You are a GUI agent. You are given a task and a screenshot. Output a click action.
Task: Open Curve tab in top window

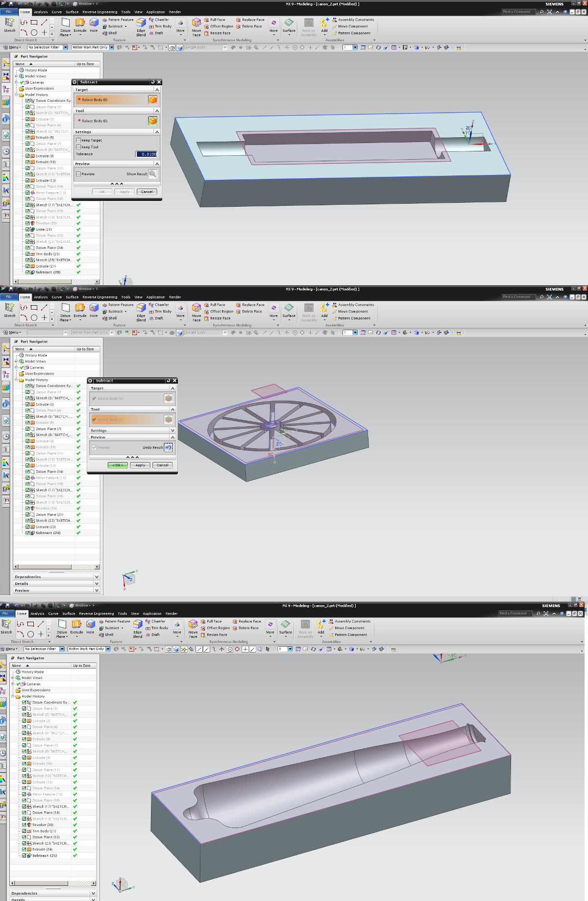point(57,12)
